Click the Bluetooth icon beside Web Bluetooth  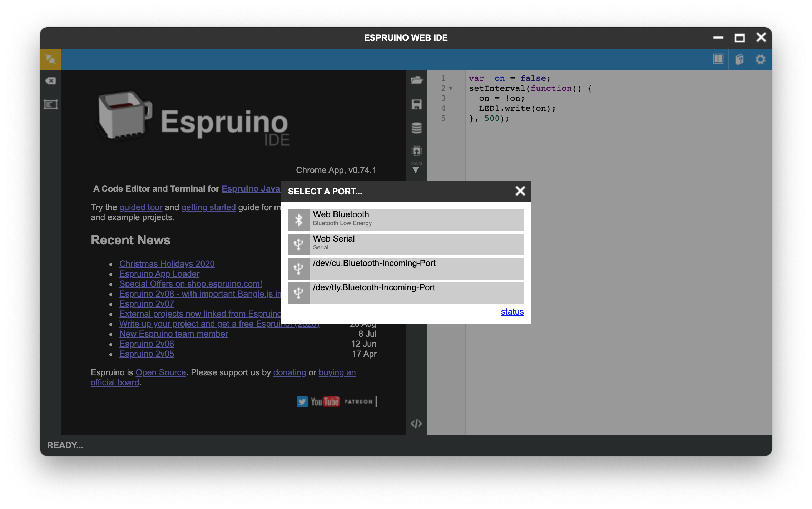(x=299, y=220)
